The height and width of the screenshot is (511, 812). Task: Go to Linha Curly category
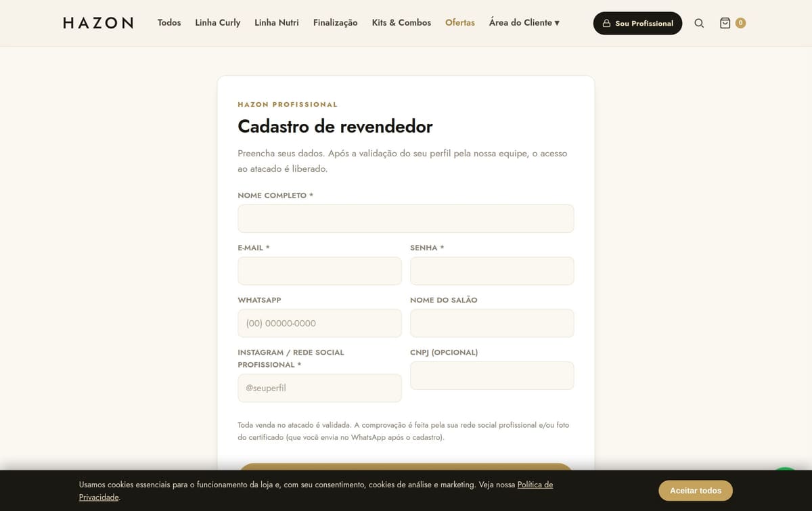pos(218,22)
